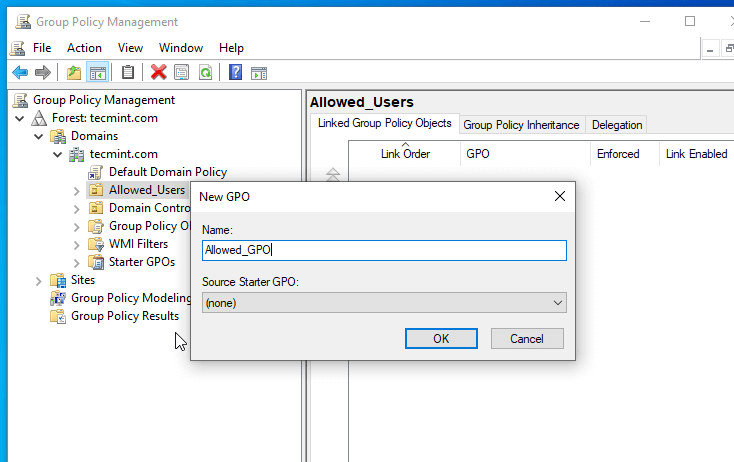Viewport: 734px width, 462px height.
Task: Toggle the show/hide action pane icon
Action: [259, 73]
